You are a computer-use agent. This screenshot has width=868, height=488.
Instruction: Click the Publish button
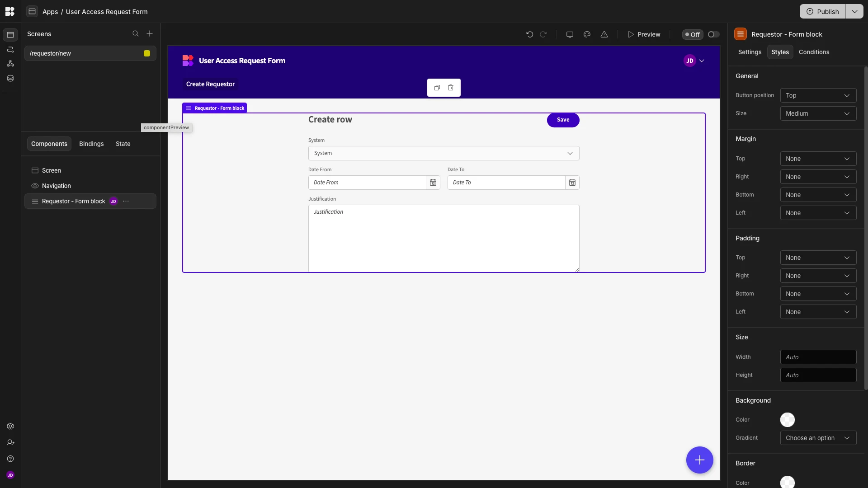(822, 12)
